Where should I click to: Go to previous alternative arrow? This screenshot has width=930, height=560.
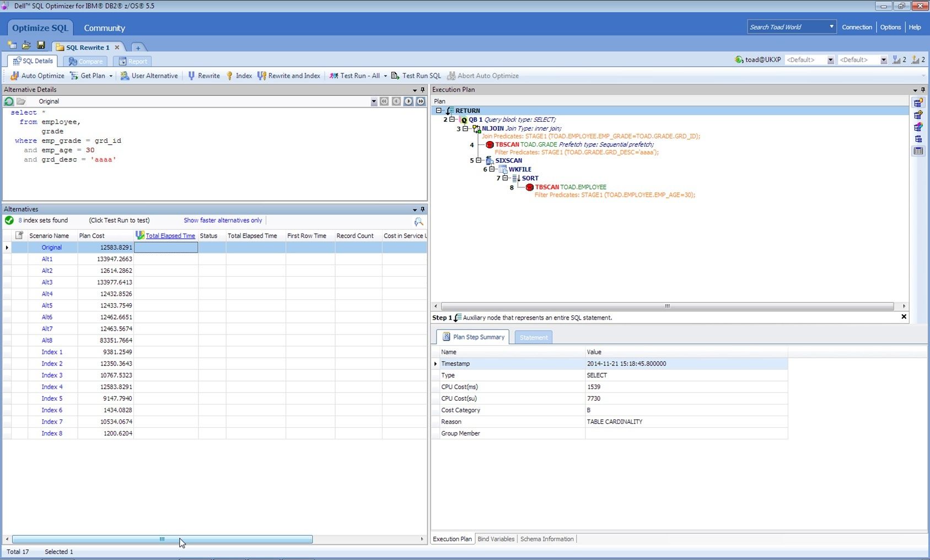coord(396,101)
